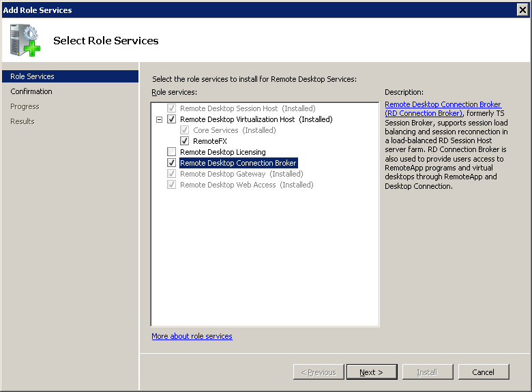Viewport: 532px width, 392px height.
Task: Select the Remote Desktop Web Access label
Action: [x=247, y=185]
